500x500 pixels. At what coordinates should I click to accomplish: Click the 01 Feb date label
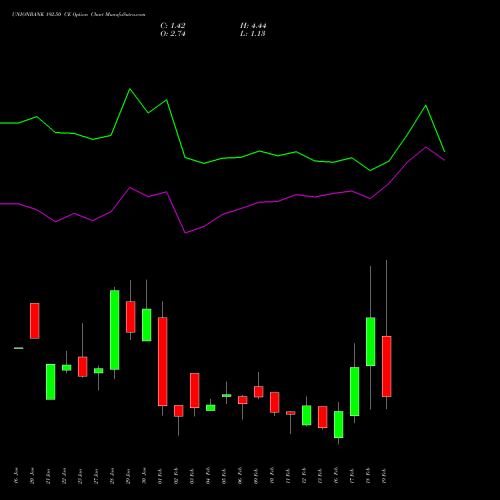pyautogui.click(x=160, y=476)
